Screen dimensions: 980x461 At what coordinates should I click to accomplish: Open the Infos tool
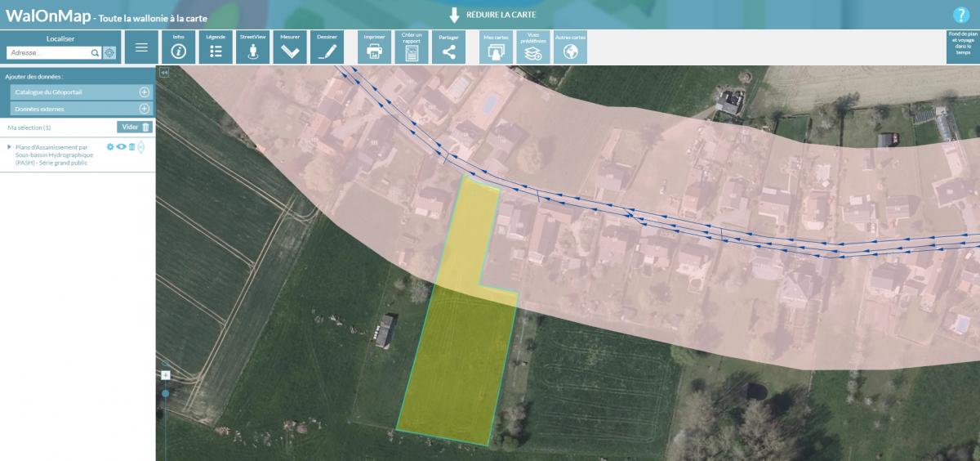point(179,47)
